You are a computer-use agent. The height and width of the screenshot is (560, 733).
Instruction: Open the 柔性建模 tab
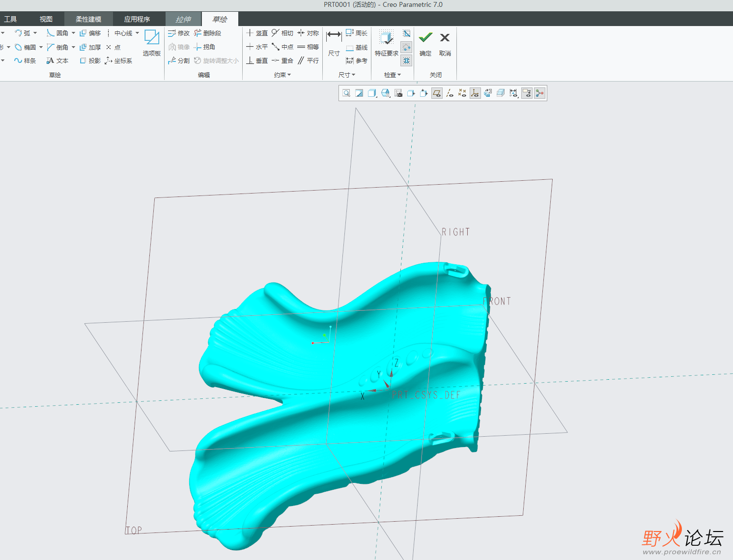point(88,19)
